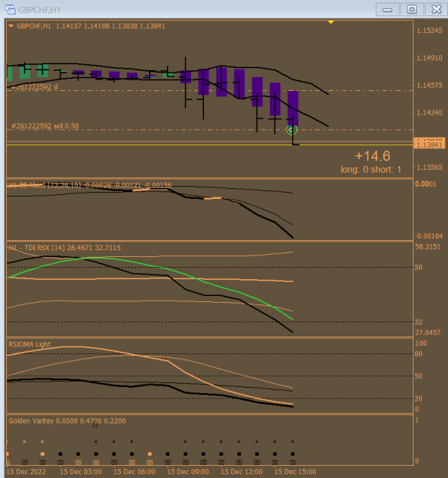Click the GBPCHF,H1 OHLC price header text

pos(91,26)
